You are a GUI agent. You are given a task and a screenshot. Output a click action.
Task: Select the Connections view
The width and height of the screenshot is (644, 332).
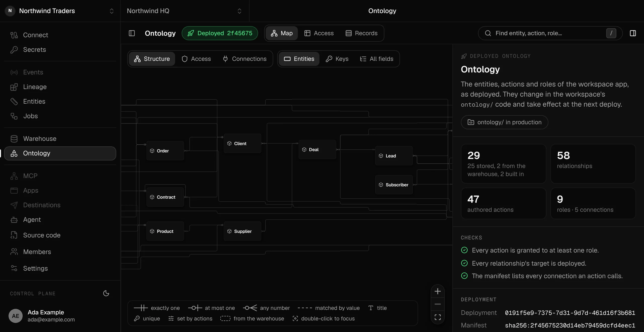click(245, 59)
